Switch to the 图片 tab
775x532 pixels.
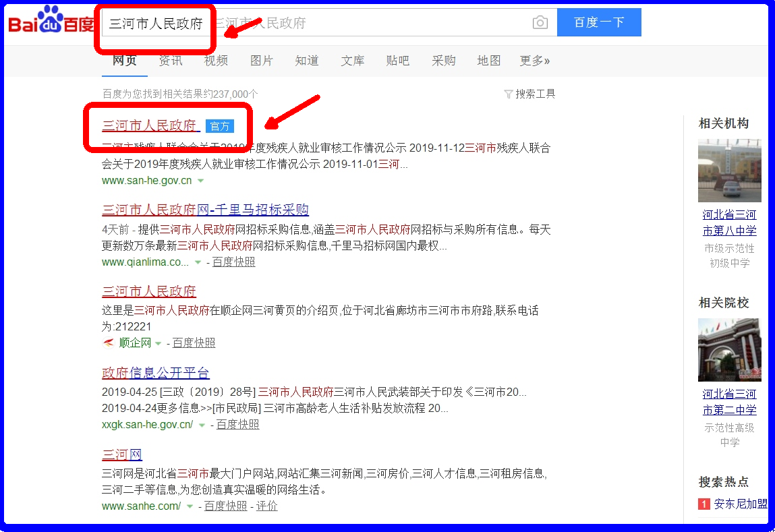[262, 61]
